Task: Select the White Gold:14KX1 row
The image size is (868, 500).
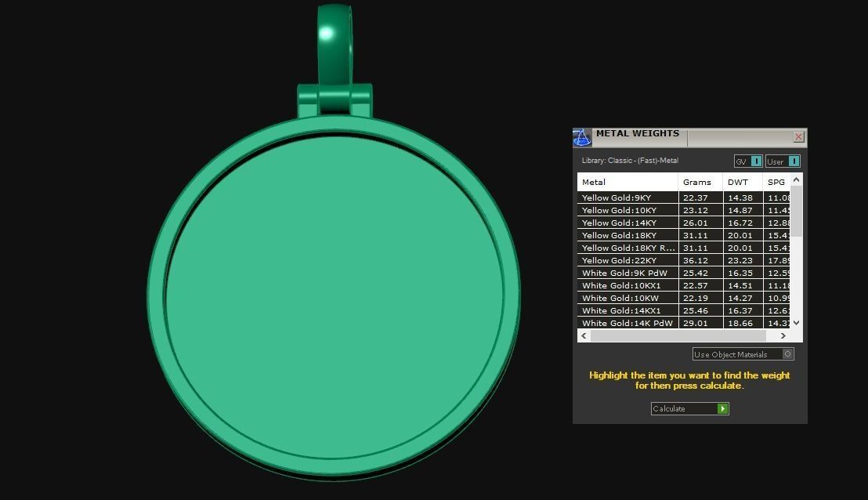Action: (684, 310)
